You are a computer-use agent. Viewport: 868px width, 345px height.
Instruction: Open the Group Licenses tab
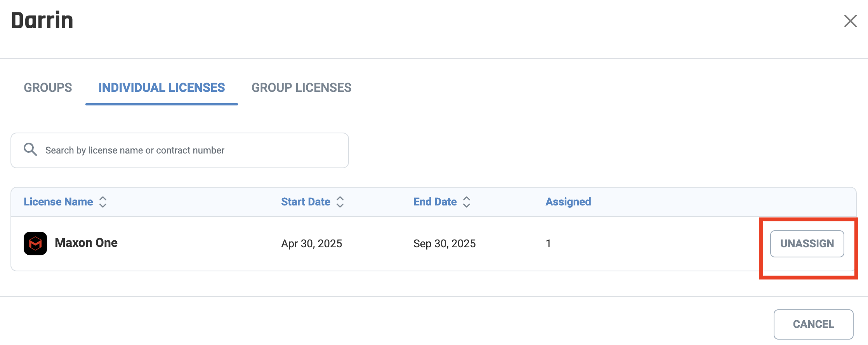tap(301, 88)
